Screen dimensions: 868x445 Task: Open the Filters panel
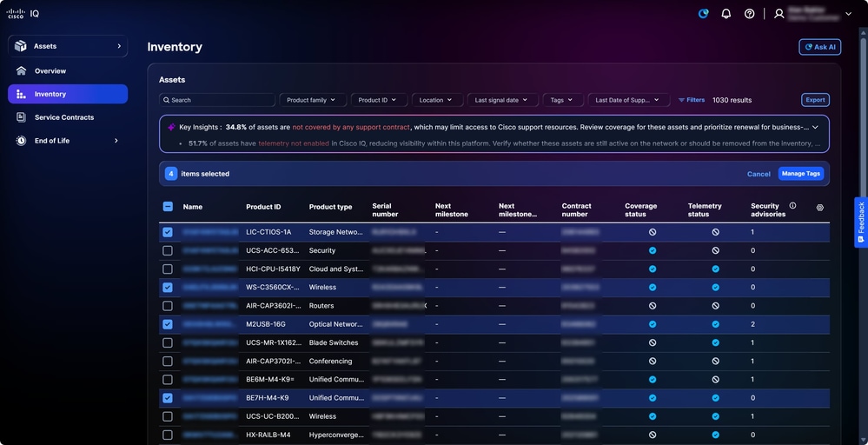click(692, 100)
